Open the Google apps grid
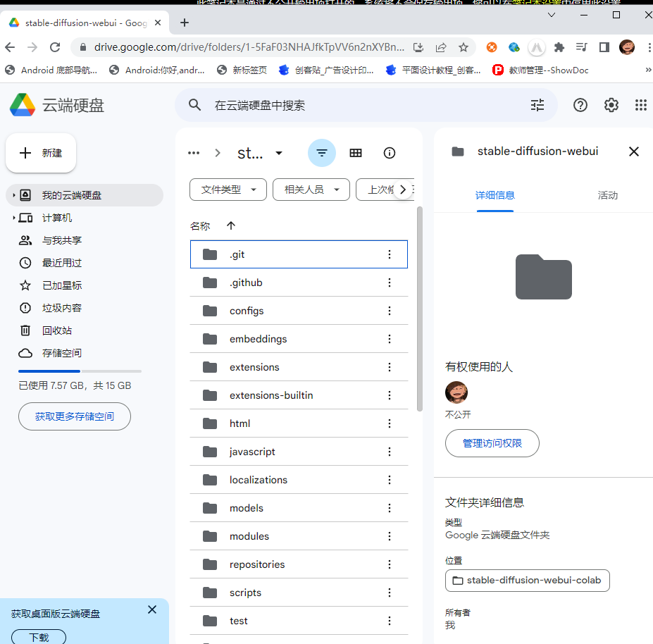Screen dimensions: 653x644 pos(640,105)
